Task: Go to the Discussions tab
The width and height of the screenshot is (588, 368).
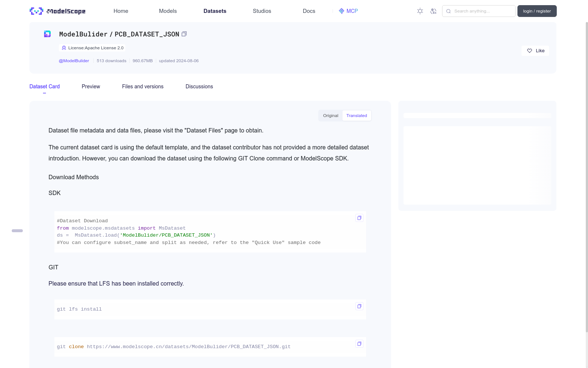Action: coord(199,86)
